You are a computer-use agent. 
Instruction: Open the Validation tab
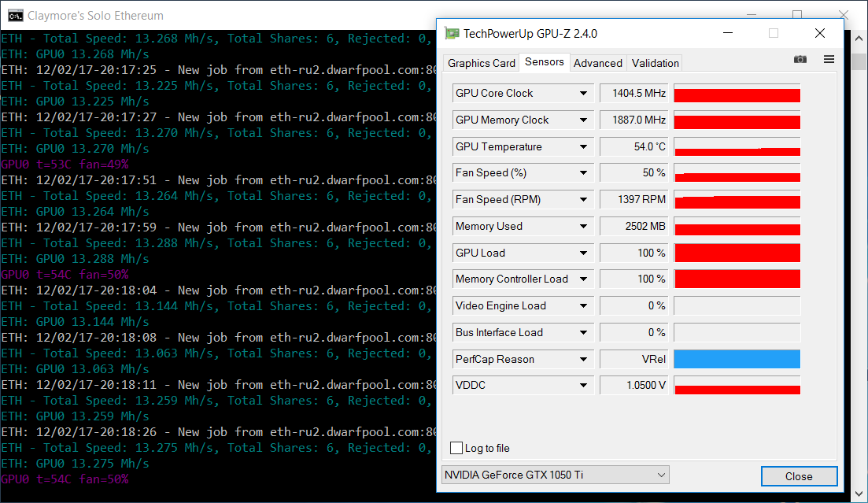[656, 63]
